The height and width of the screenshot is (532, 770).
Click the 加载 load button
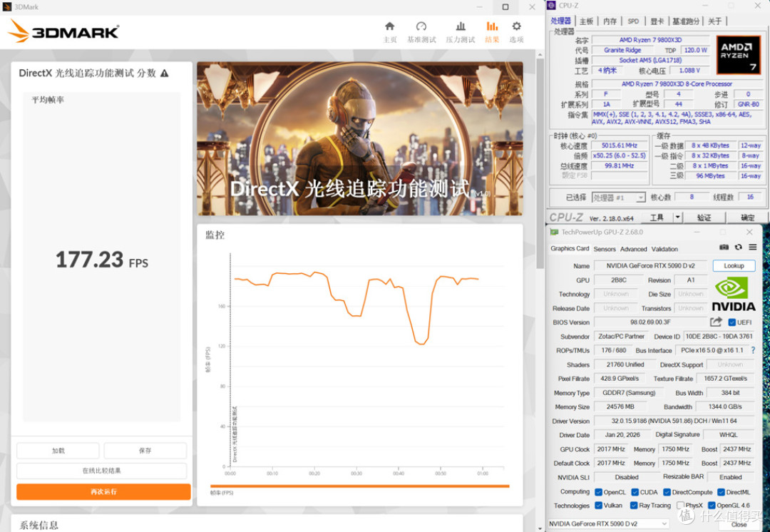click(x=58, y=451)
